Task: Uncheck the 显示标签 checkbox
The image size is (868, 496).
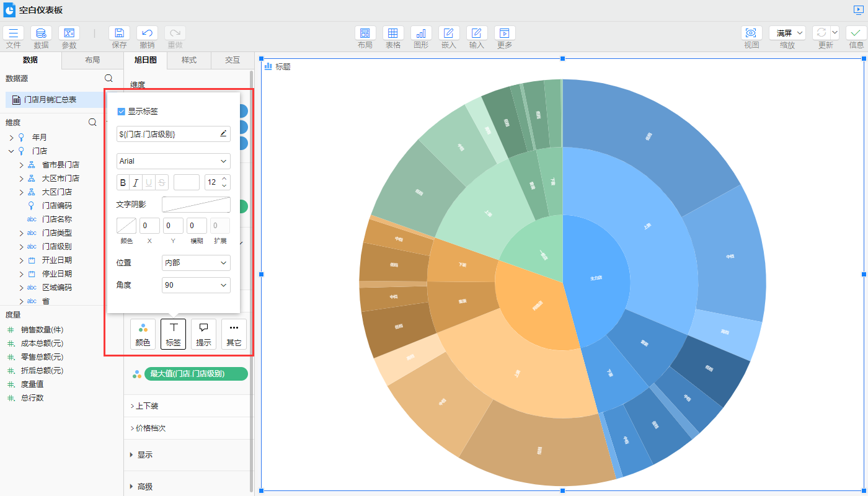Action: click(122, 112)
